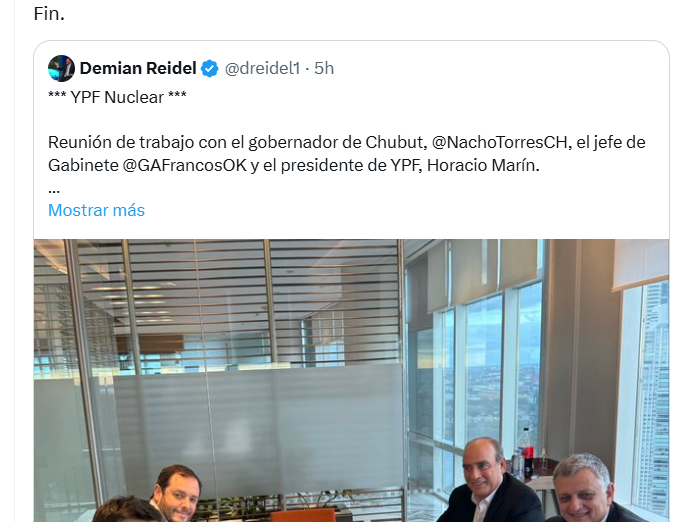
Task: Open the Demian Reidel display name link
Action: (x=137, y=68)
